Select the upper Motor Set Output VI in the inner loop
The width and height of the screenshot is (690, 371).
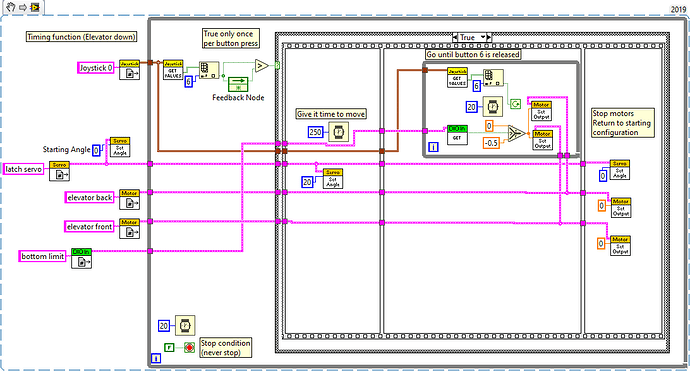(541, 111)
